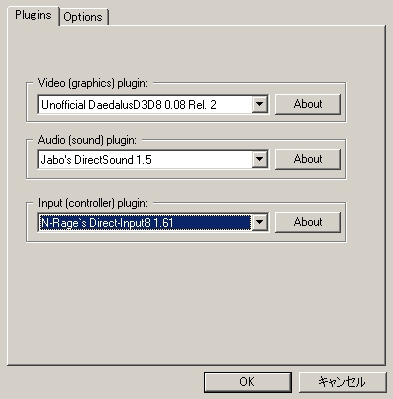Open About for the audio plugin
Viewport: 393px width, 399px height.
coord(308,159)
